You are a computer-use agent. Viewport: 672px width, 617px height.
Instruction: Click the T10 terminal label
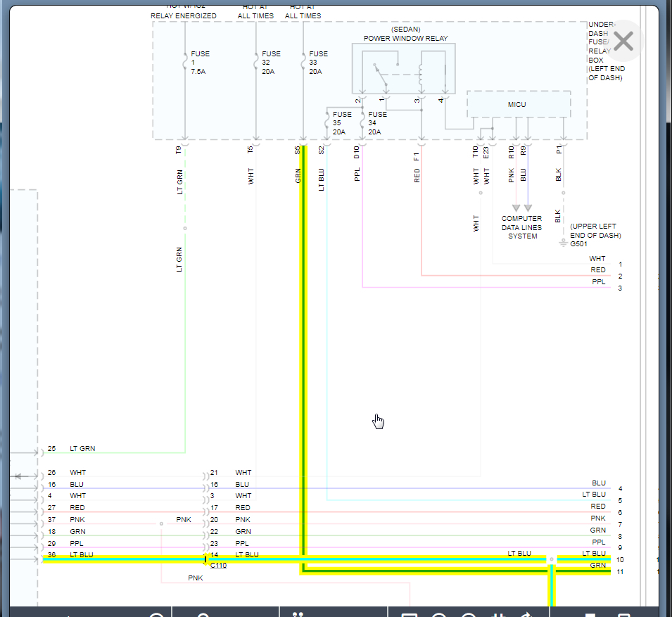(475, 152)
